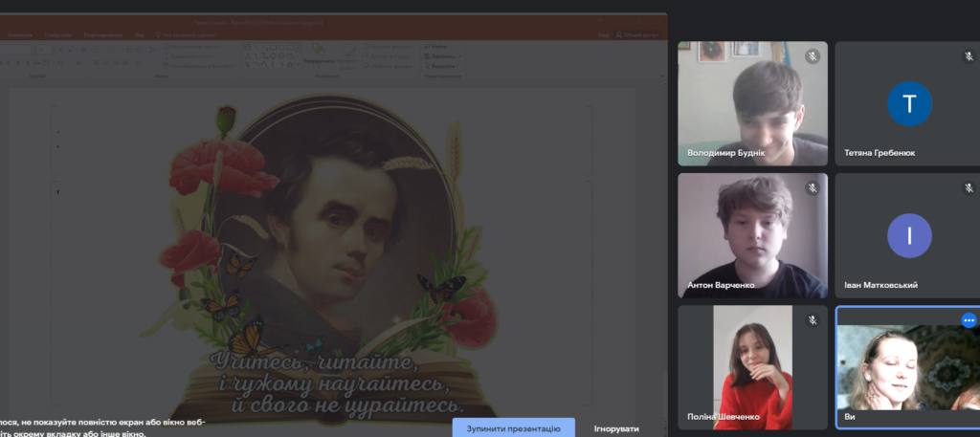Image resolution: width=980 pixels, height=437 pixels.
Task: Select Поліна Шевченко video tile
Action: click(x=752, y=367)
